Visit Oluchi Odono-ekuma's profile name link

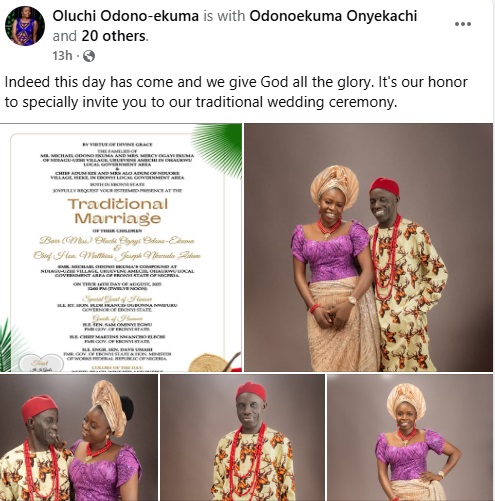(x=125, y=16)
